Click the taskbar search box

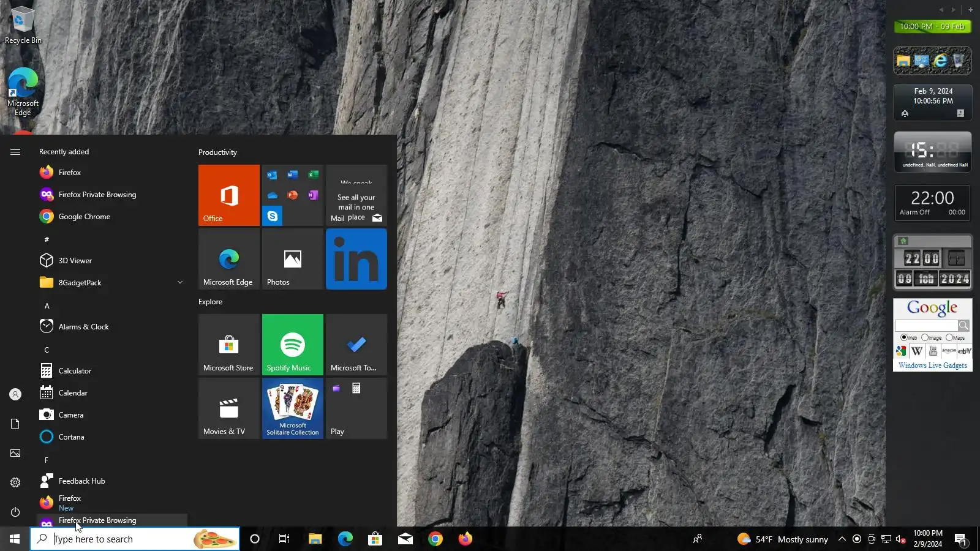coord(135,539)
